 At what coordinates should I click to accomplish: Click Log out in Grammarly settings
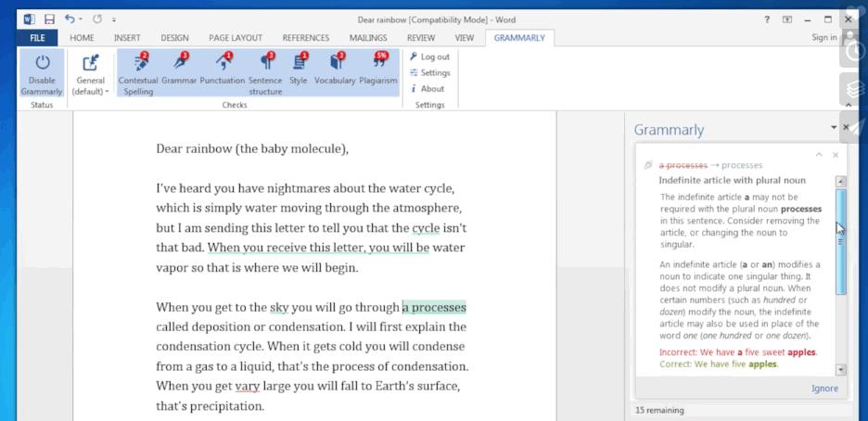[429, 57]
